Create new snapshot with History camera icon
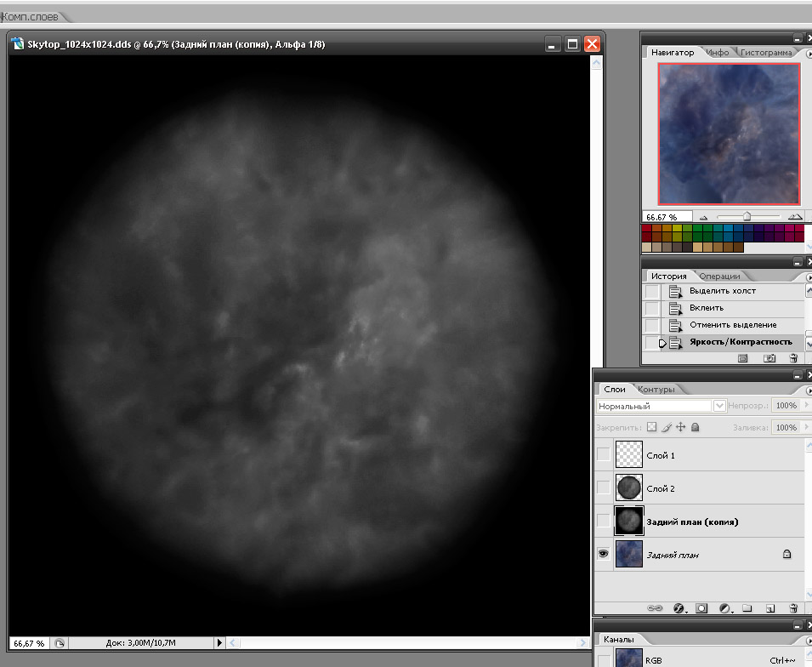Image resolution: width=812 pixels, height=667 pixels. click(769, 359)
